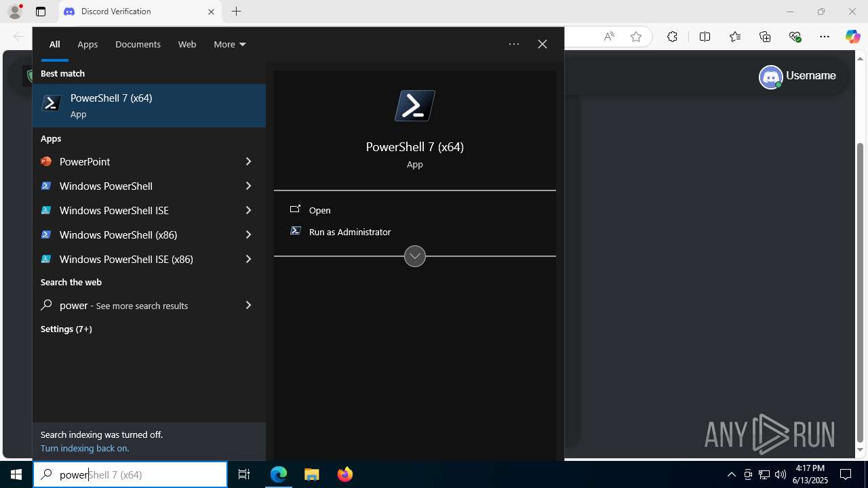Viewport: 868px width, 488px height.
Task: Open the taskbar clock and date
Action: [x=810, y=474]
